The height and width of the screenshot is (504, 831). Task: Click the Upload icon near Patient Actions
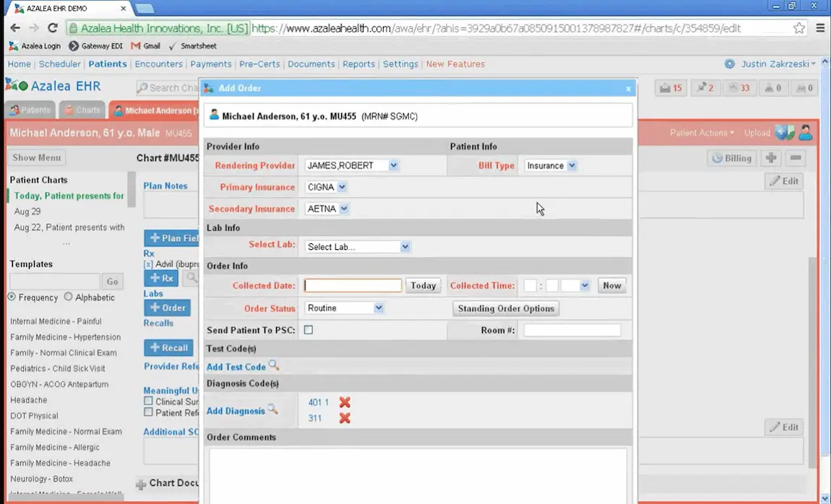(785, 132)
